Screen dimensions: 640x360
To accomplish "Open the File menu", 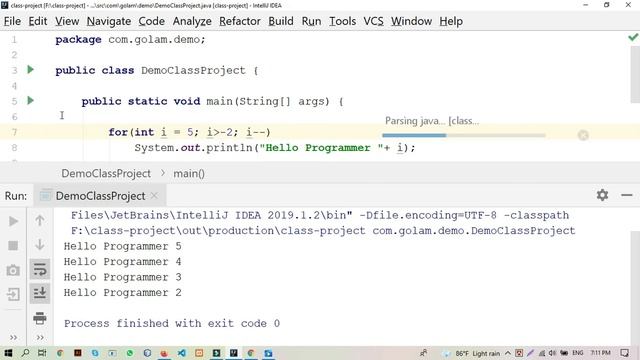I will coord(12,21).
